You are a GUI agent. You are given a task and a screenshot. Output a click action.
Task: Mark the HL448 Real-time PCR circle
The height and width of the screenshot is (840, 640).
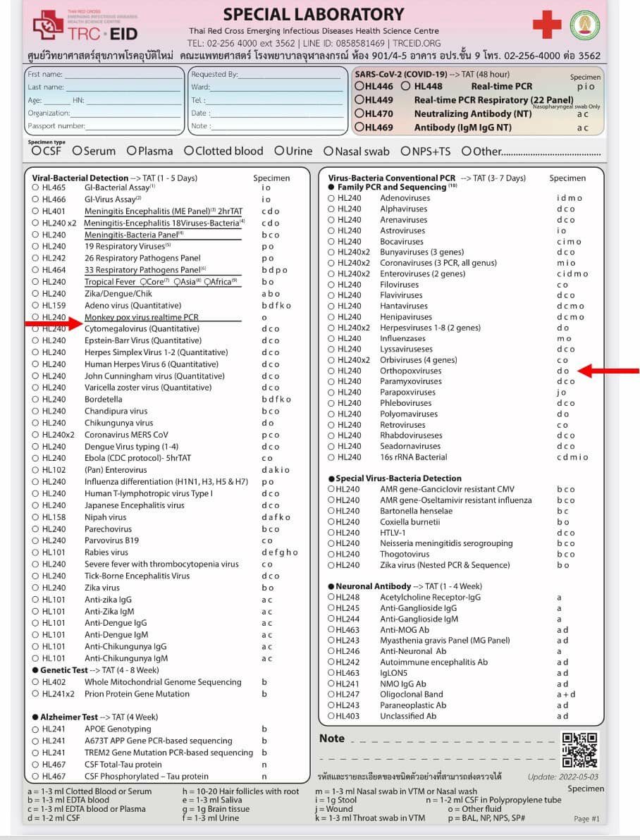[x=406, y=86]
